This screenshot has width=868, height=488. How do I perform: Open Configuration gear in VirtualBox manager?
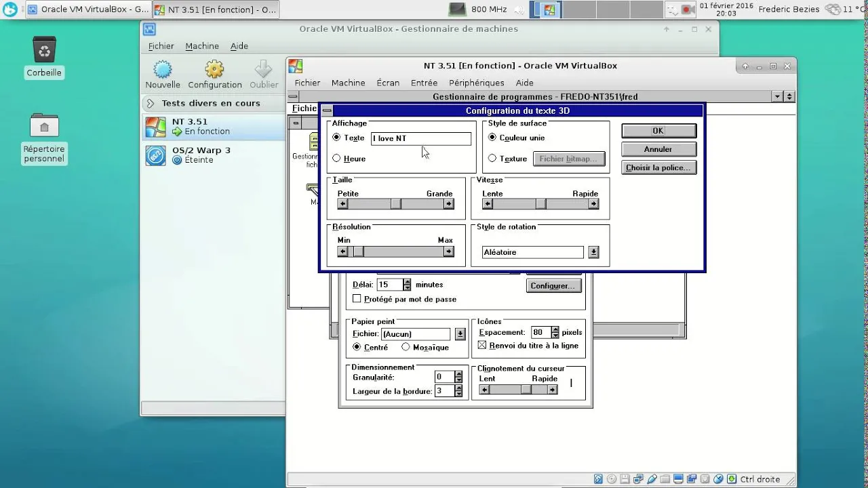(214, 69)
